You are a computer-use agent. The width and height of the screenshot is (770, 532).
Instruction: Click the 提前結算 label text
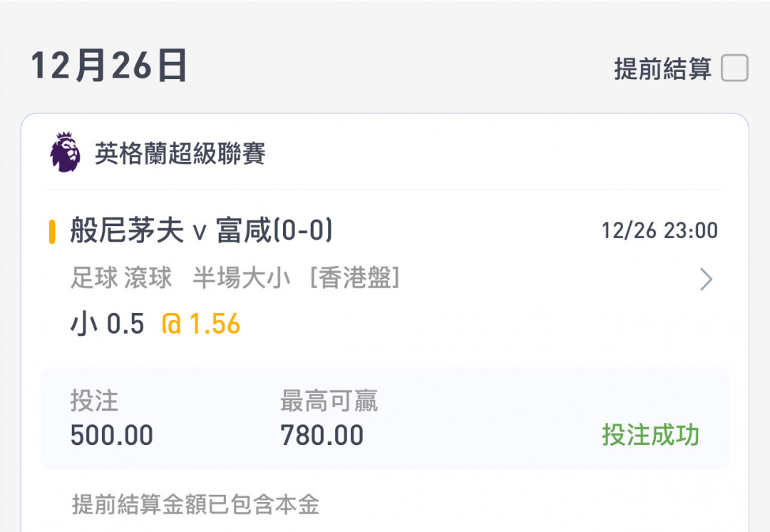pos(662,68)
